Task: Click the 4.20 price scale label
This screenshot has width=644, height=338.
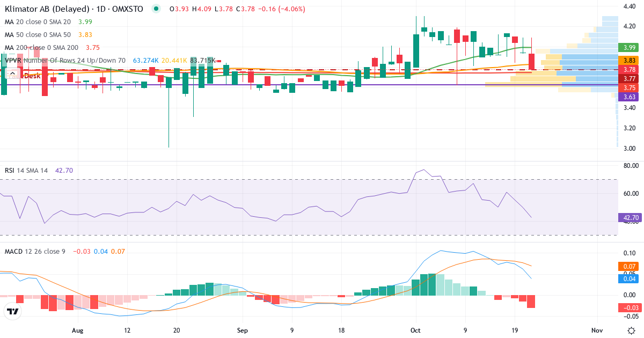Action: click(629, 26)
